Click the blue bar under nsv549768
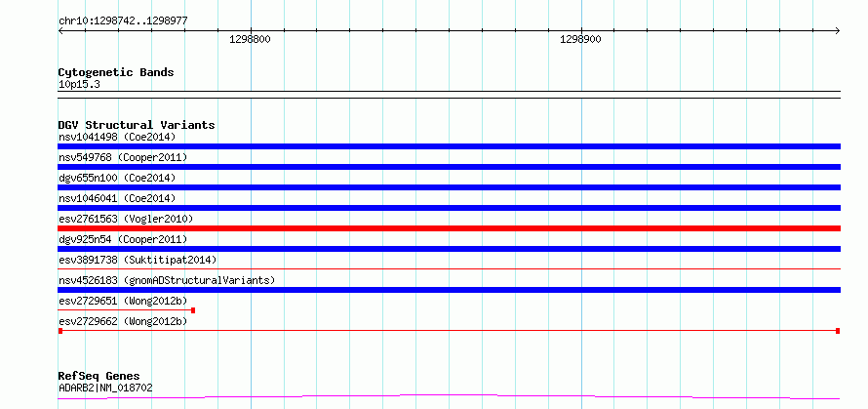The image size is (868, 409). [x=449, y=167]
